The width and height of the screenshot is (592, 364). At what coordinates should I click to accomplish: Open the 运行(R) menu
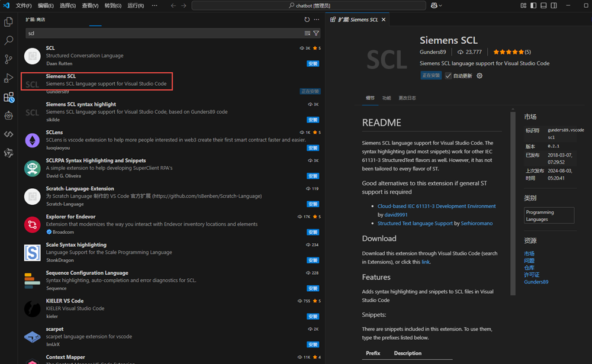(136, 6)
